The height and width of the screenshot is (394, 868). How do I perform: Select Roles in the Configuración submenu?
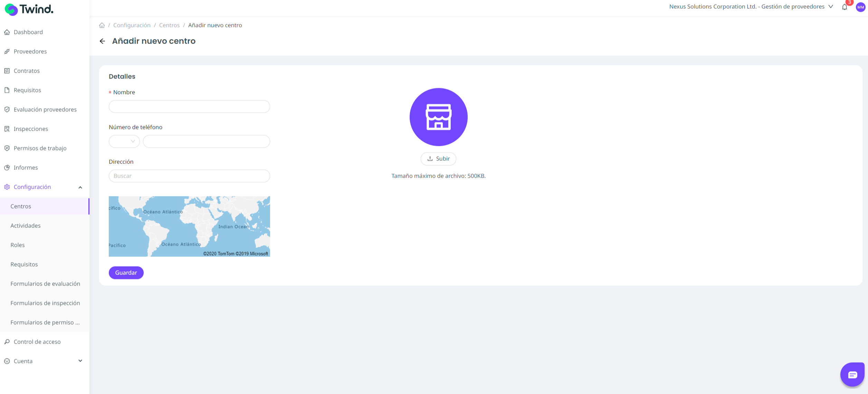[18, 245]
